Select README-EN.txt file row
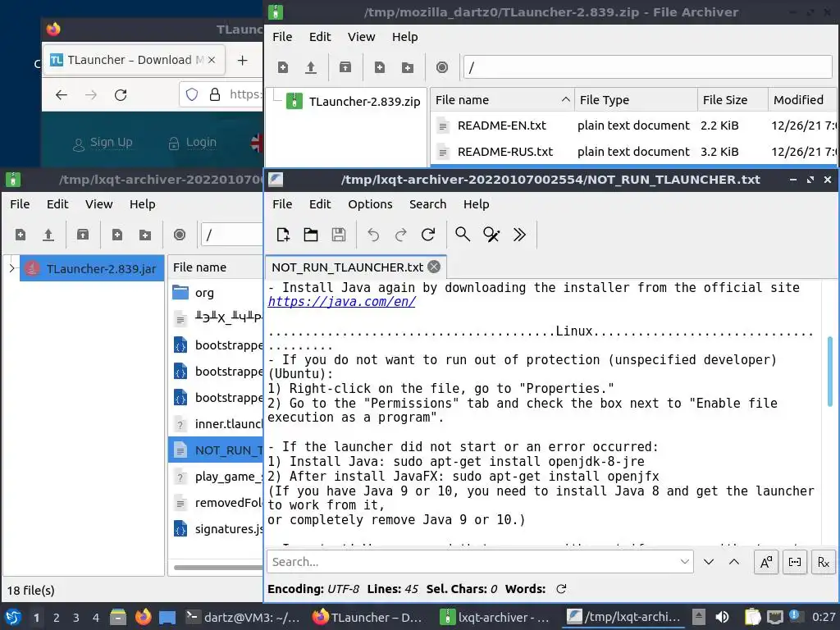 634,126
